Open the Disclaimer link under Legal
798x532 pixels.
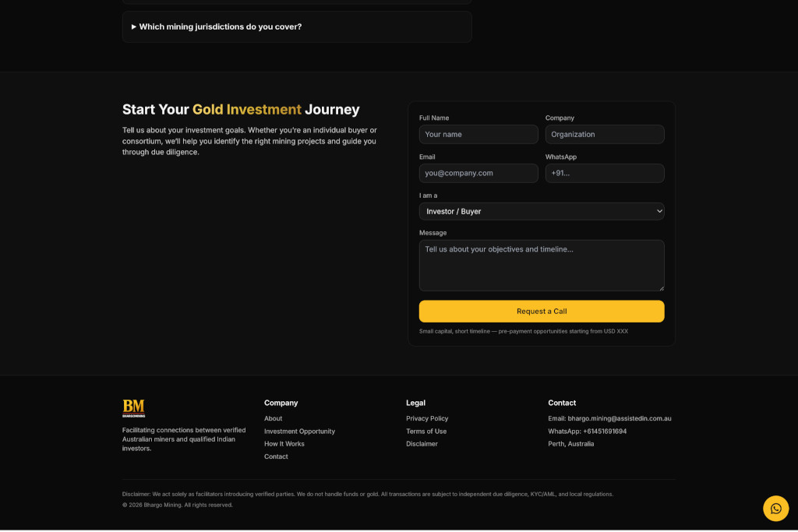pos(422,443)
